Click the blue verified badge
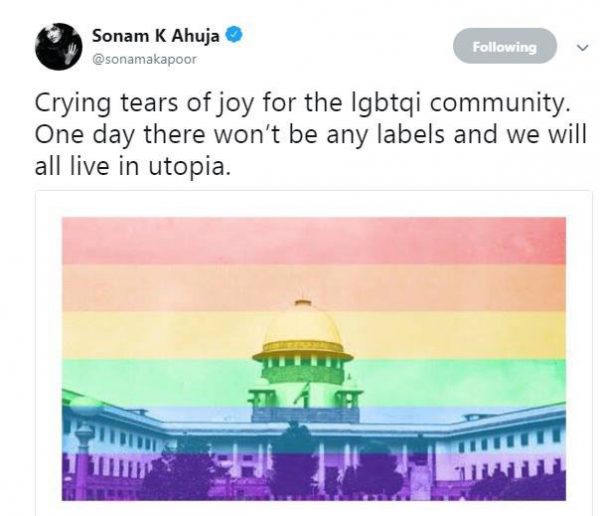600x516 pixels. (x=234, y=35)
